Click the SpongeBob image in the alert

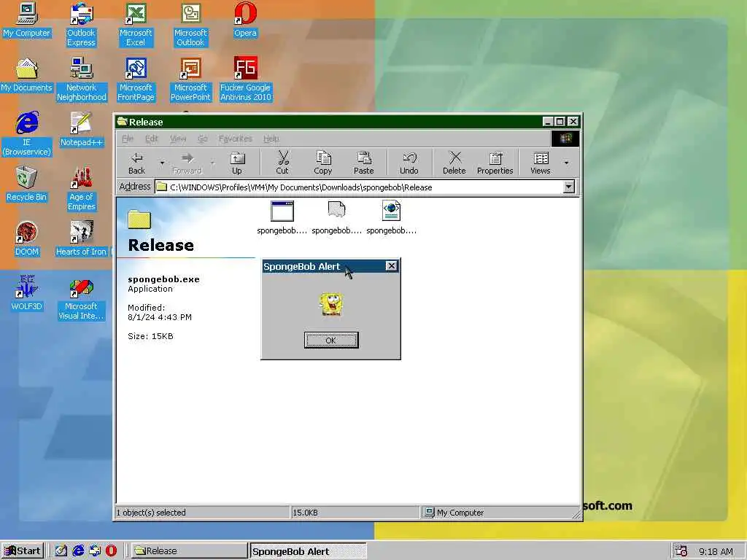pos(330,304)
